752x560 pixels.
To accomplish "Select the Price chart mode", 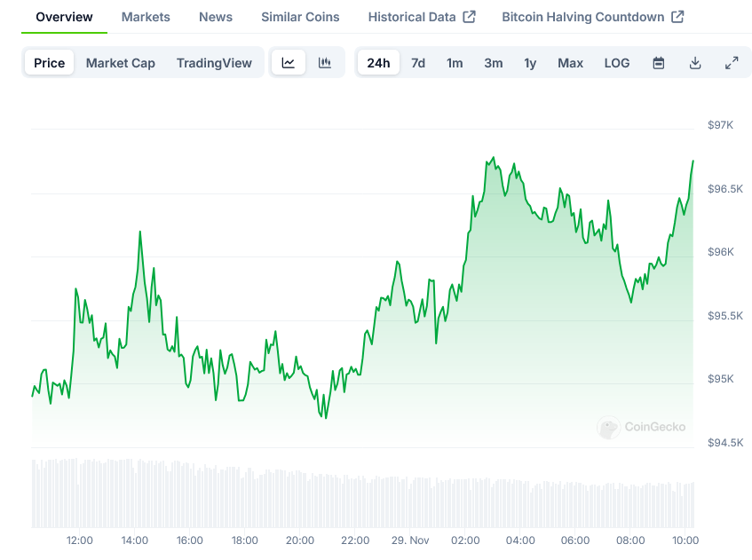I will click(50, 63).
